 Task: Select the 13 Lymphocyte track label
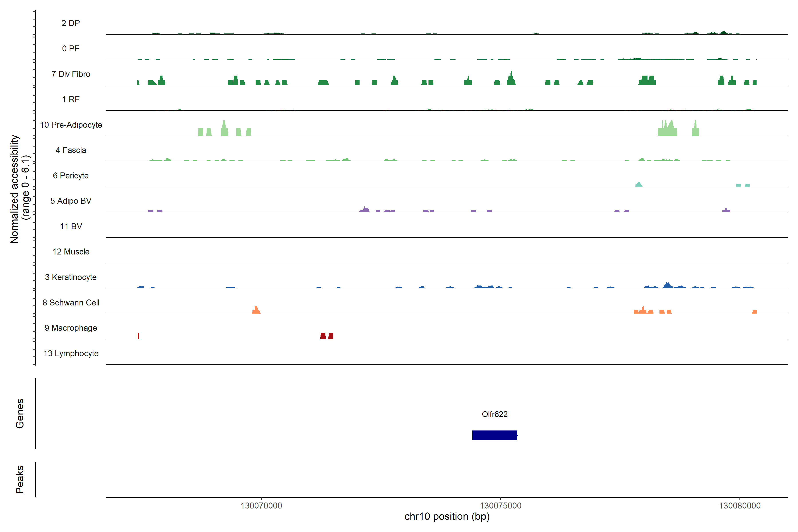70,354
